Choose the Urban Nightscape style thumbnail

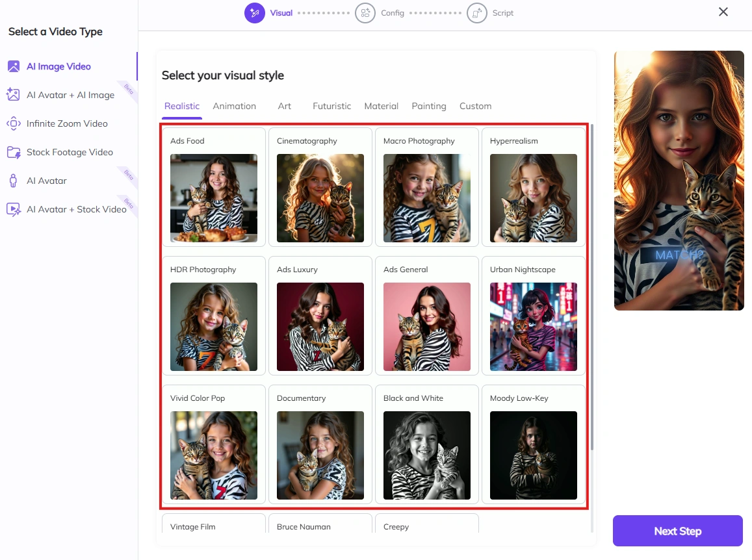pos(534,327)
